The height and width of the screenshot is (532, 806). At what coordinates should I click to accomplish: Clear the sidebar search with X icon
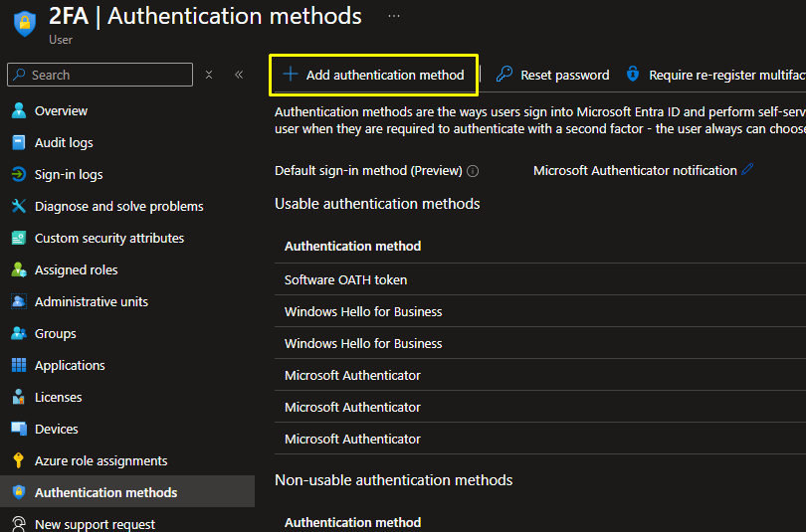coord(209,75)
